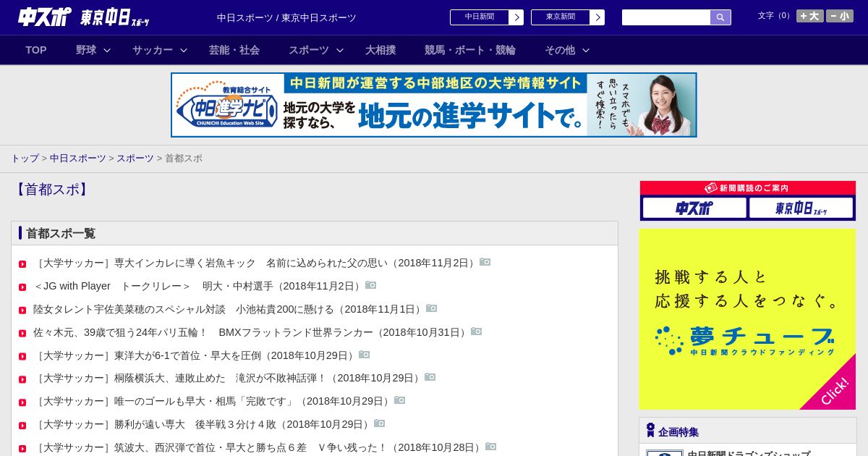Open the その他 menu
868x456 pixels.
click(x=560, y=50)
